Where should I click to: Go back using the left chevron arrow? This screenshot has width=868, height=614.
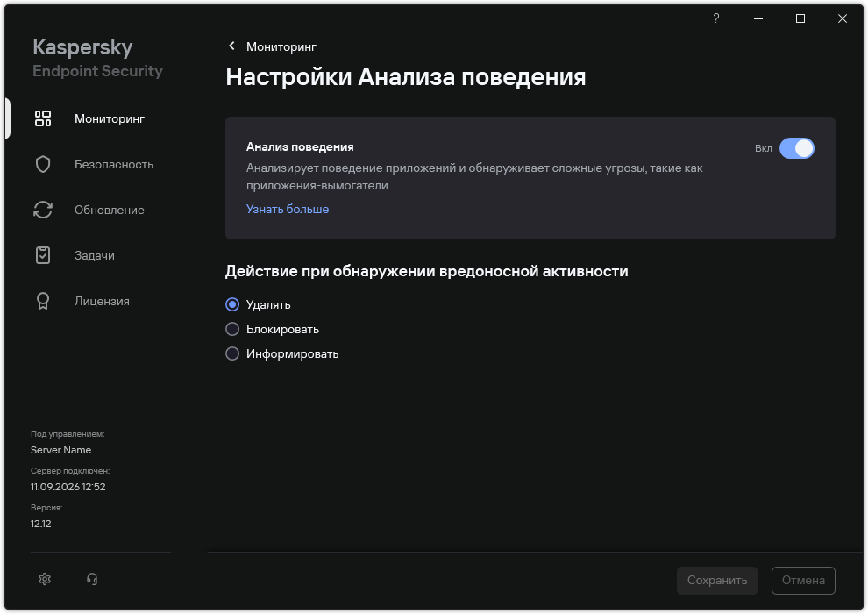[x=232, y=46]
